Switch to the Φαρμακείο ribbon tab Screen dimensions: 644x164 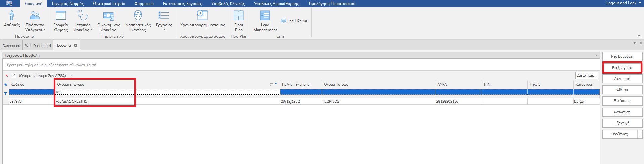pyautogui.click(x=144, y=4)
